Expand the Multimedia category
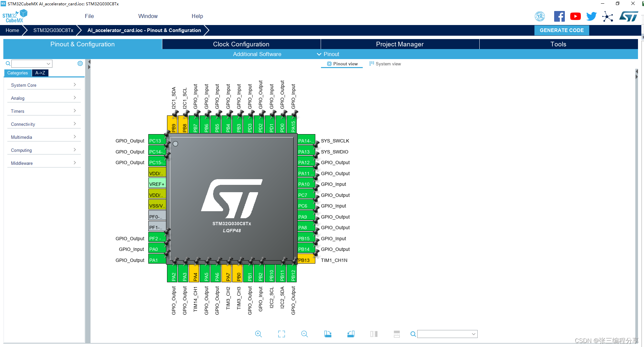The height and width of the screenshot is (347, 644). 44,137
